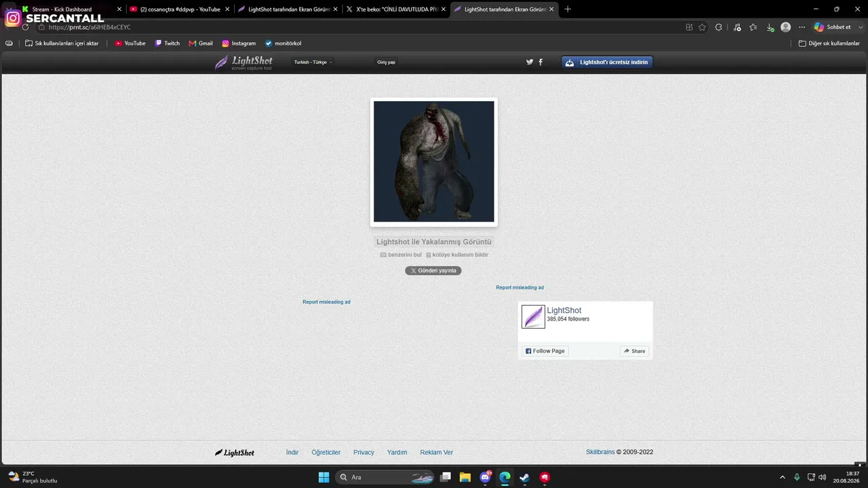Open Lightshot's Twitter page icon
868x488 pixels.
coord(530,62)
